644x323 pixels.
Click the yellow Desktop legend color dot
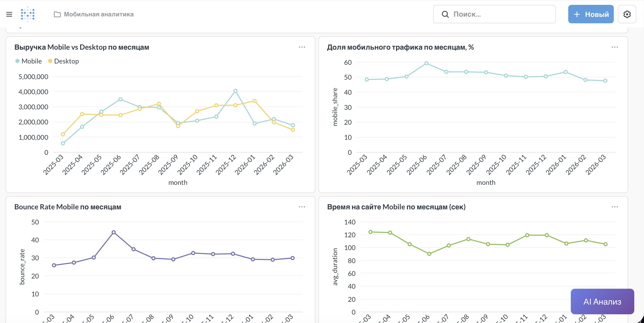(50, 61)
